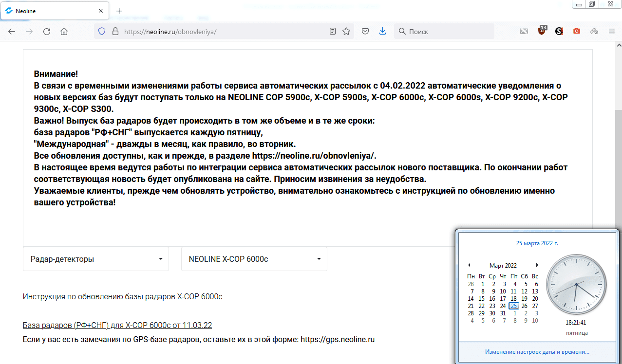This screenshot has width=622, height=364.
Task: Click the Поиск search field
Action: point(444,31)
